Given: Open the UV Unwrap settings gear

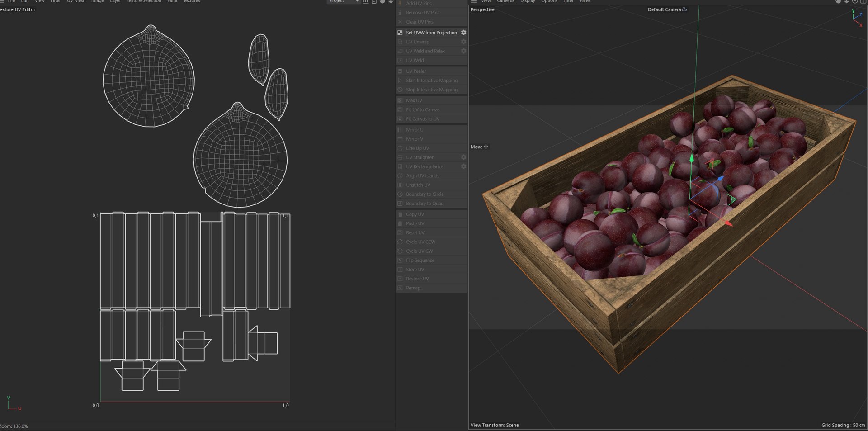Looking at the screenshot, I should click(x=463, y=42).
